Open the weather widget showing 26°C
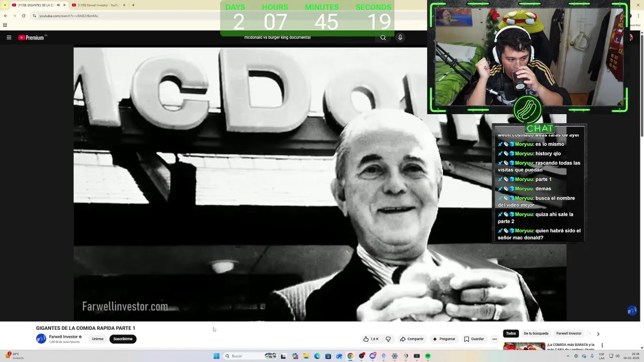This screenshot has height=362, width=644. [15, 356]
